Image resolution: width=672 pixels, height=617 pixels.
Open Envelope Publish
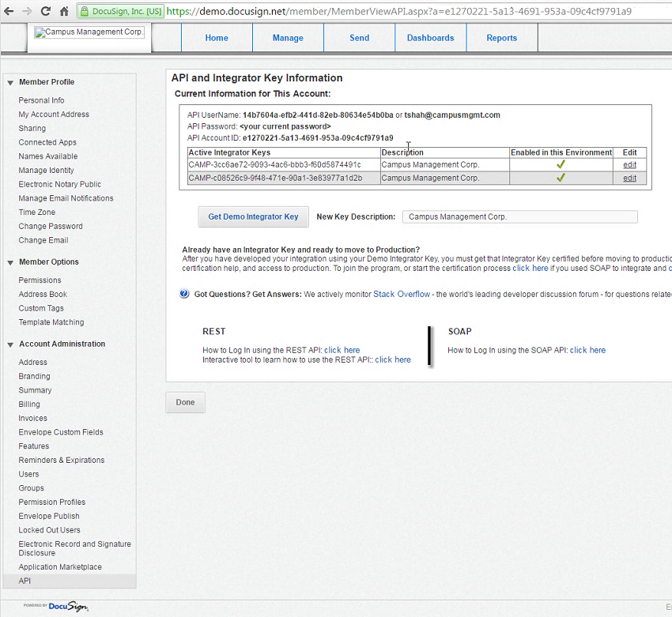(x=49, y=516)
